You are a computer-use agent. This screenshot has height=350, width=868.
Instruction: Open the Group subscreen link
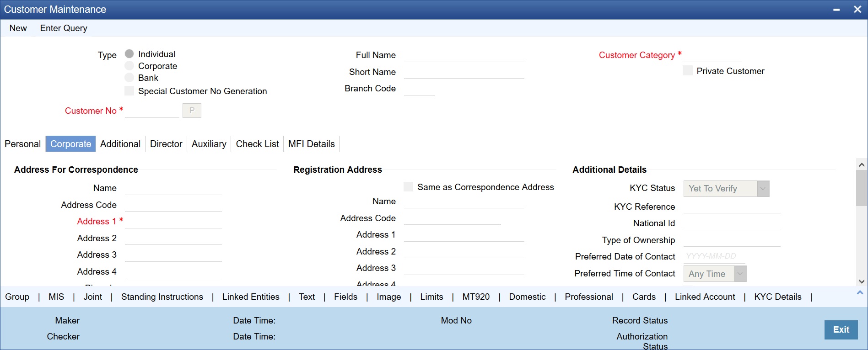pyautogui.click(x=17, y=297)
